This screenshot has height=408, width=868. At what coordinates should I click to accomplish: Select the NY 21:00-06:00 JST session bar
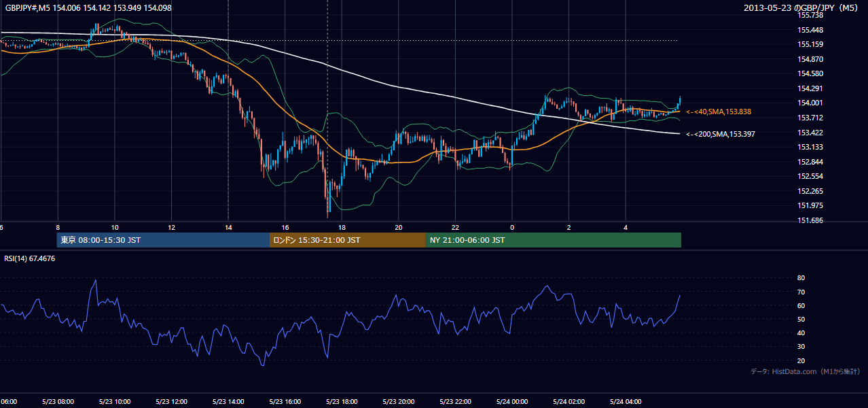[x=554, y=240]
